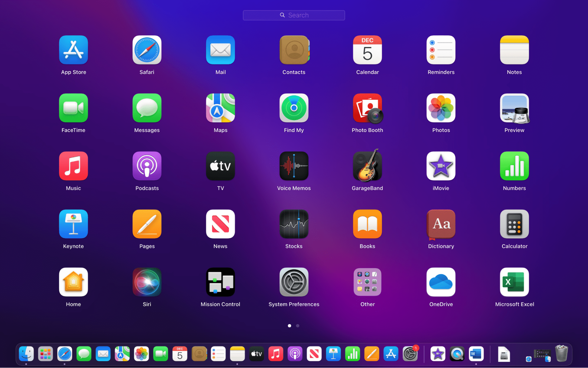Screen dimensions: 588x368
Task: Open Podcasts in the Launchpad grid
Action: 147,166
